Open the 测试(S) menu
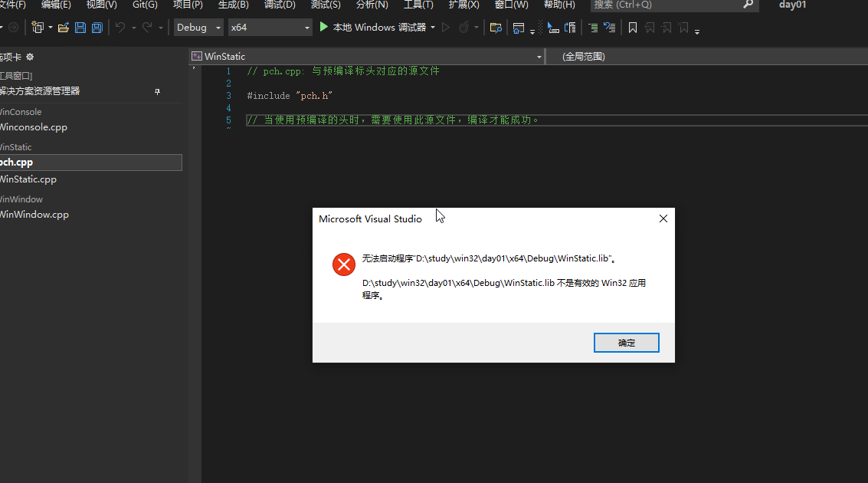Viewport: 868px width, 483px height. pyautogui.click(x=326, y=5)
